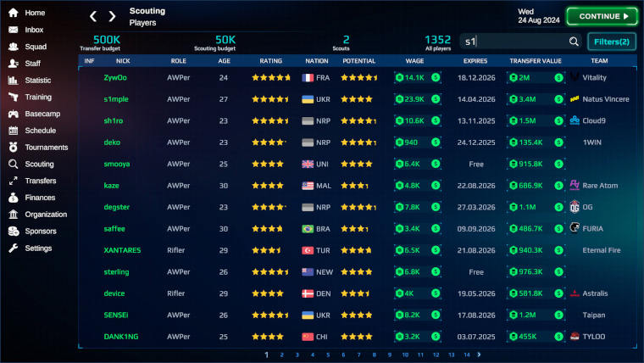Sort players by TRANSFER VALUE header
This screenshot has height=363, width=644.
[x=535, y=61]
